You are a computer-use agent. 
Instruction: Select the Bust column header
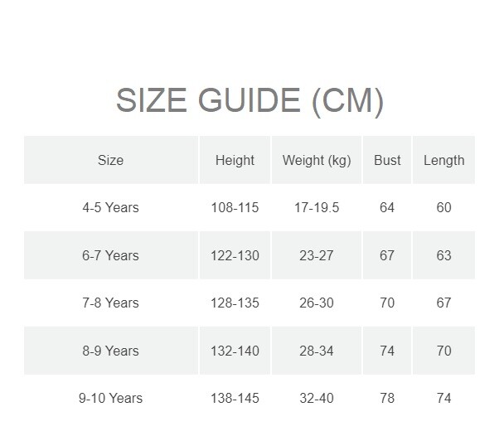pyautogui.click(x=387, y=160)
